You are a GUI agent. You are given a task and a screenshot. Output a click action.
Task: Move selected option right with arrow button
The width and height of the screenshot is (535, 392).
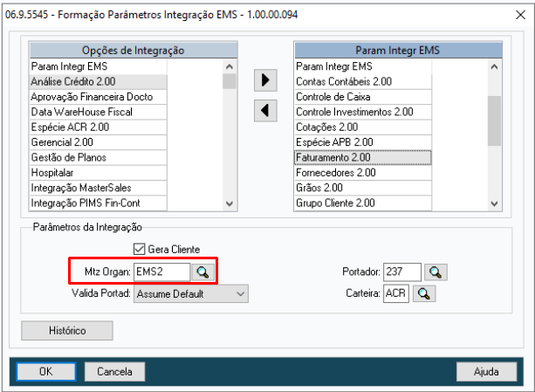coord(265,80)
